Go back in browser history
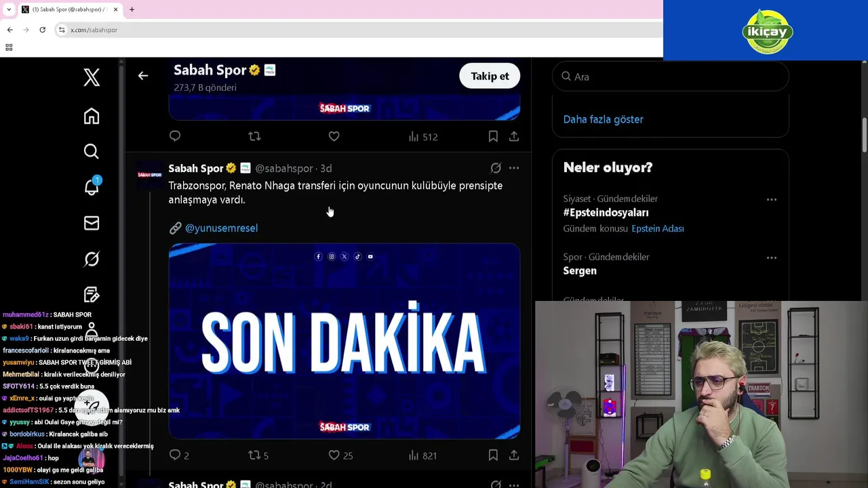Viewport: 868px width, 488px height. point(9,30)
